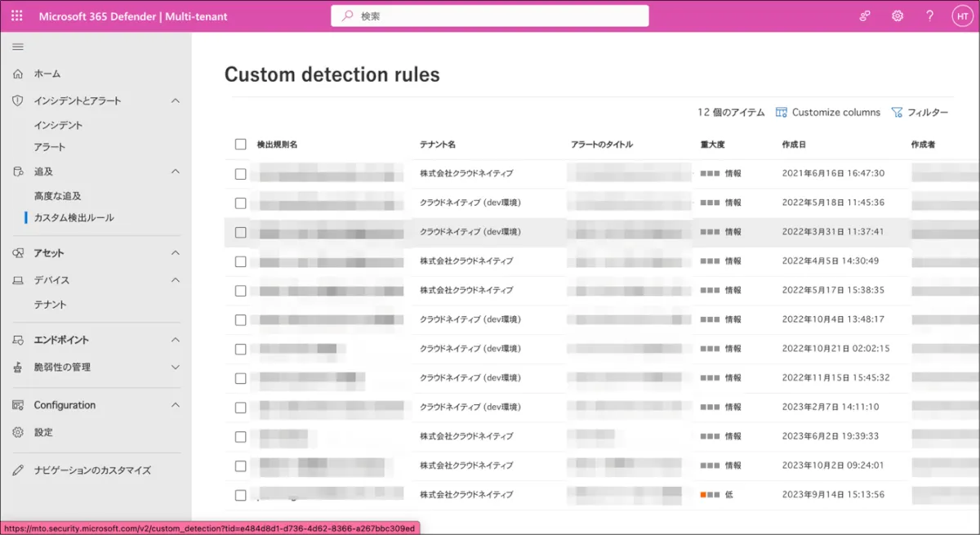Click the 検索 search box

point(490,16)
